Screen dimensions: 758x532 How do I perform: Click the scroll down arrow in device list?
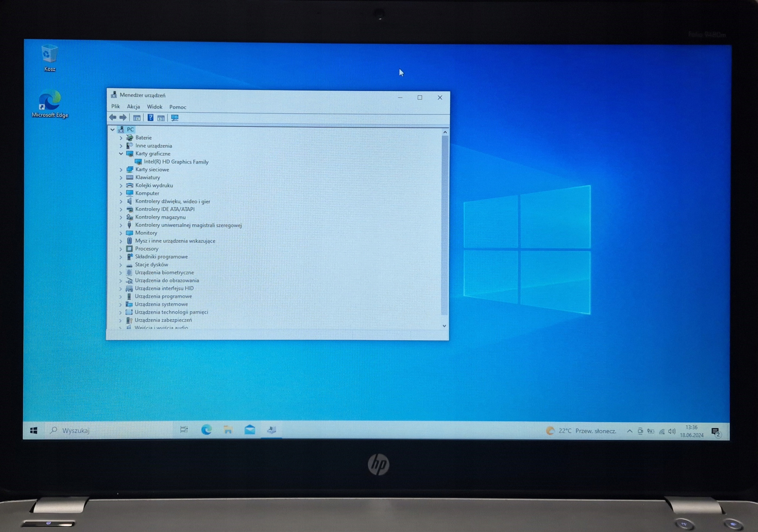coord(444,326)
